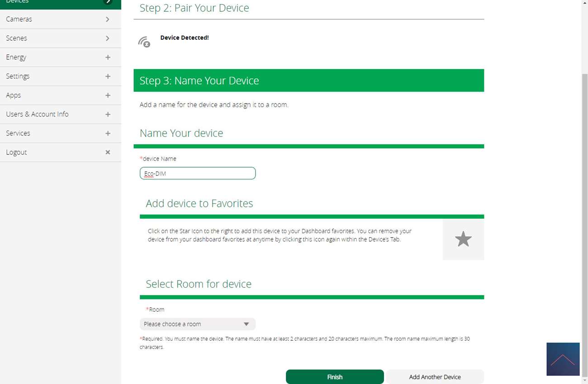Click the plus icon beside Services
This screenshot has width=588, height=384.
pyautogui.click(x=108, y=133)
